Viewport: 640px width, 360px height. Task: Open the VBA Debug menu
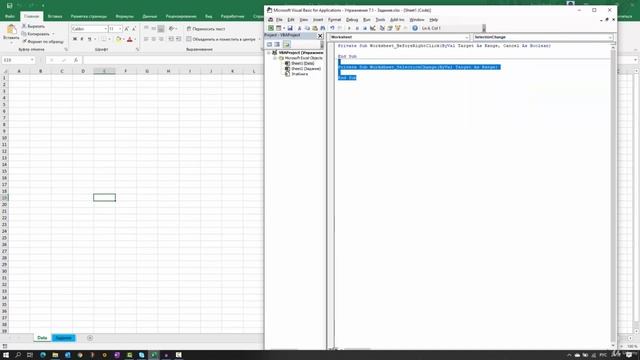[352, 20]
